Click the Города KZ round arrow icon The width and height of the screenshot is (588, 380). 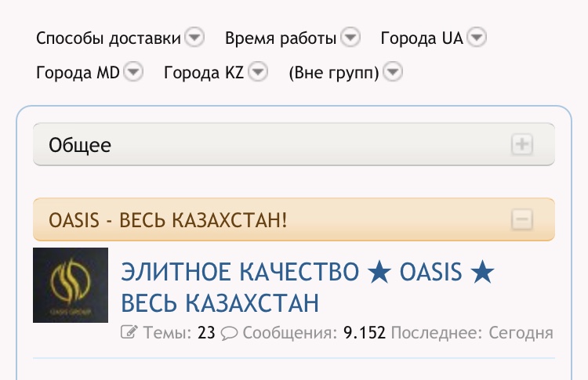click(258, 73)
